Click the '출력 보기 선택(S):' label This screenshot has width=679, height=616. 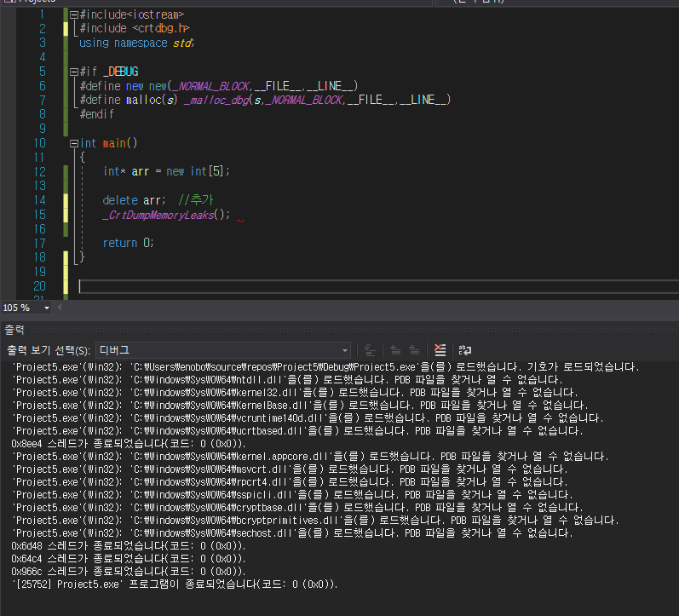[49, 350]
